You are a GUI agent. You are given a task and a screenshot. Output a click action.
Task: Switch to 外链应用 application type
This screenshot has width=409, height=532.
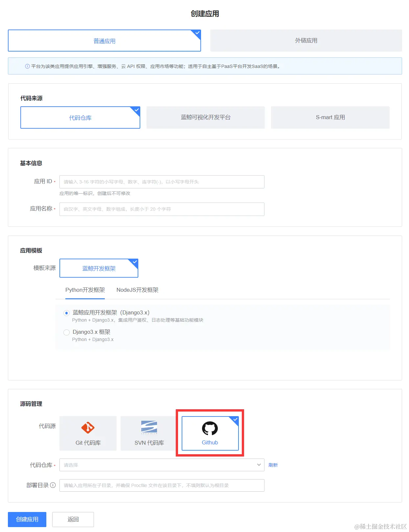(306, 40)
